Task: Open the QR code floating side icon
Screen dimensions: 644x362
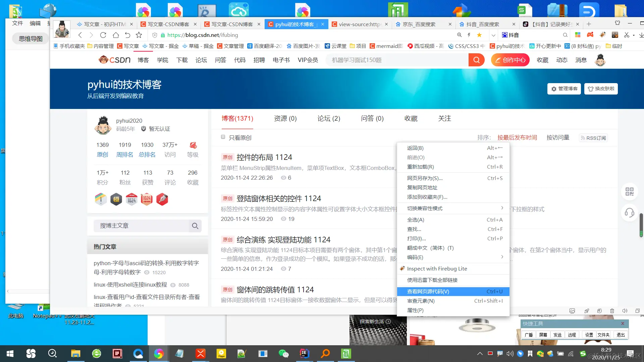Action: [629, 192]
